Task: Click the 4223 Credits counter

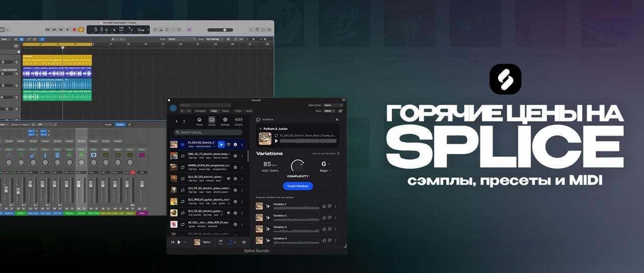Action: coord(238,121)
